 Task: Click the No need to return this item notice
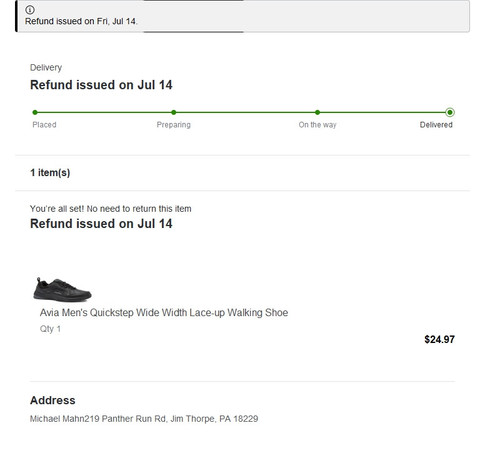coord(111,209)
